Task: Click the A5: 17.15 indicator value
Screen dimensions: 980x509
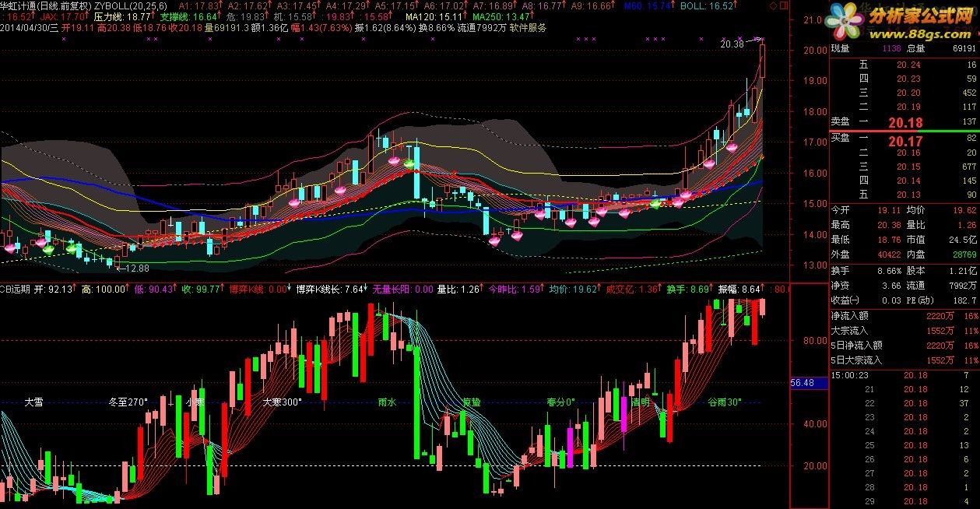Action: [x=397, y=5]
